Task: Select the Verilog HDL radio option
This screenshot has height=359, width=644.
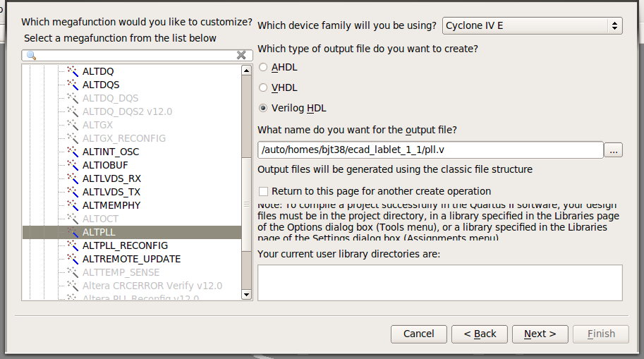Action: coord(264,109)
